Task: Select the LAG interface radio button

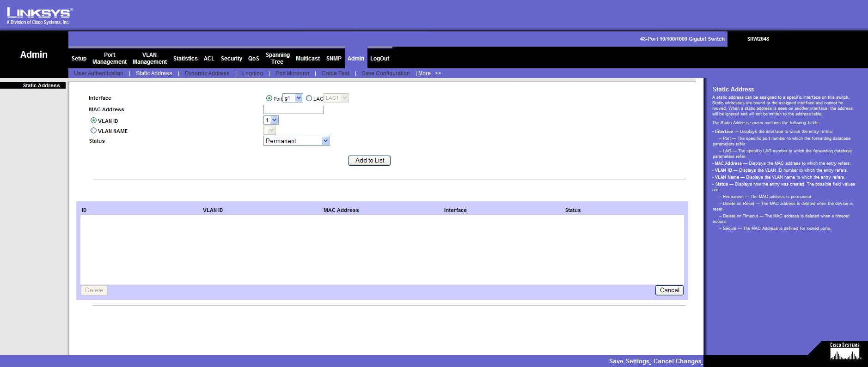Action: pos(309,98)
